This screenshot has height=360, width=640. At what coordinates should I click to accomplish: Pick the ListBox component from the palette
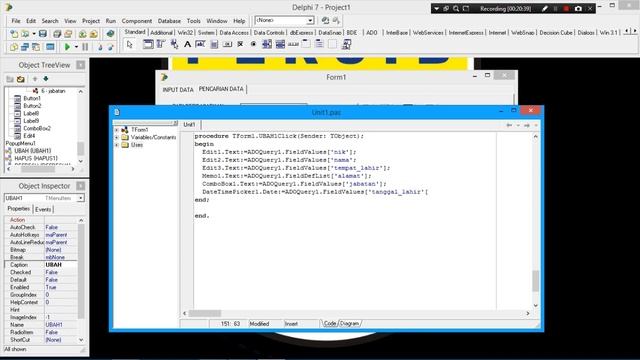point(267,44)
